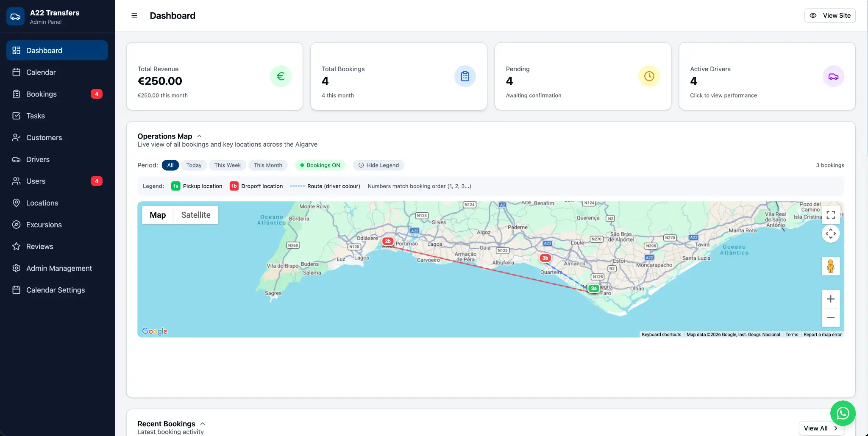Click the Customers icon in sidebar

pyautogui.click(x=16, y=137)
